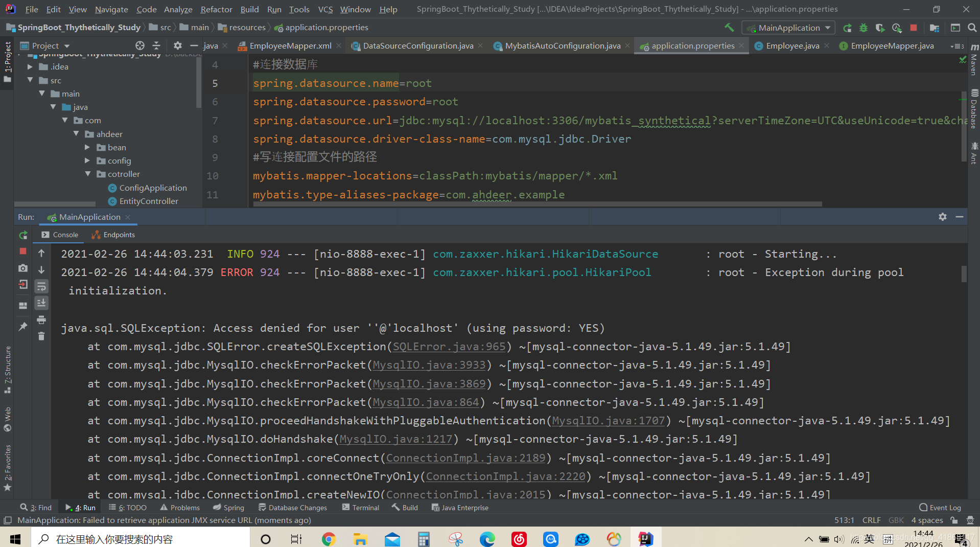
Task: Click the camera dump threads icon
Action: 23,268
